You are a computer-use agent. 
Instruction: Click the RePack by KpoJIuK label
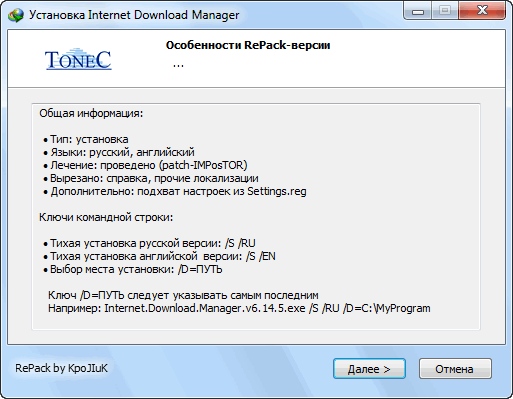click(x=61, y=368)
